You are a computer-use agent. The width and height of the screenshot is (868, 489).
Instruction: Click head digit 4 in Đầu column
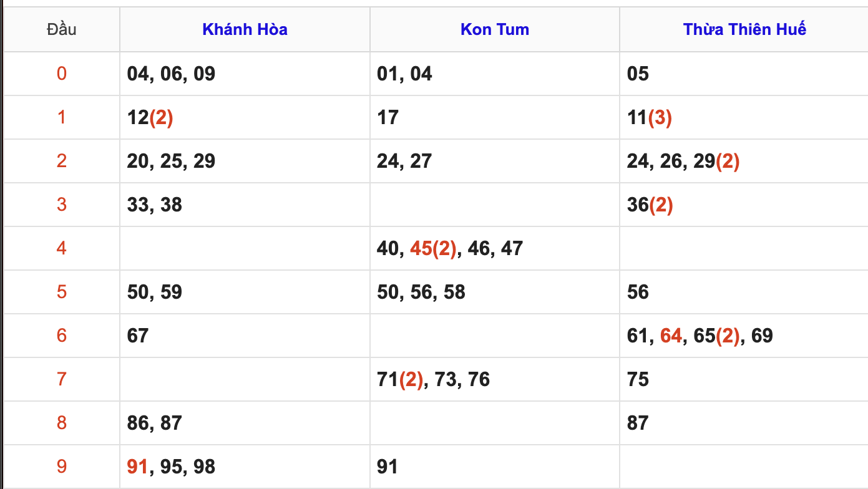coord(61,248)
